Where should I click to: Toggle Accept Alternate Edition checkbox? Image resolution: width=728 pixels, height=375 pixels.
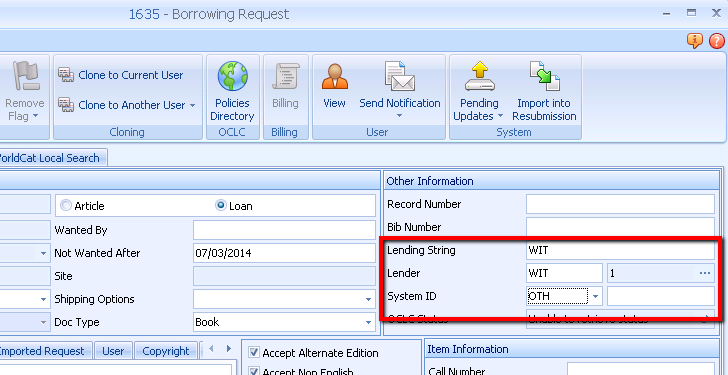[x=254, y=352]
